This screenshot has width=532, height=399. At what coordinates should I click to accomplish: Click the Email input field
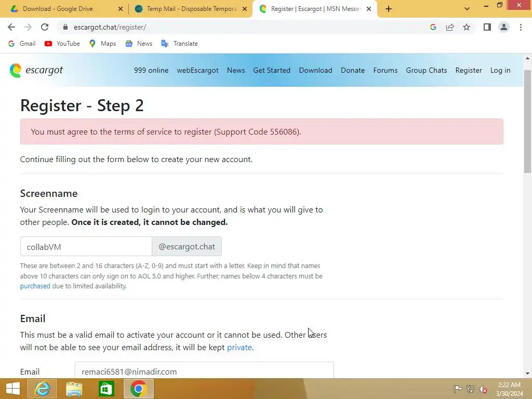coord(204,370)
